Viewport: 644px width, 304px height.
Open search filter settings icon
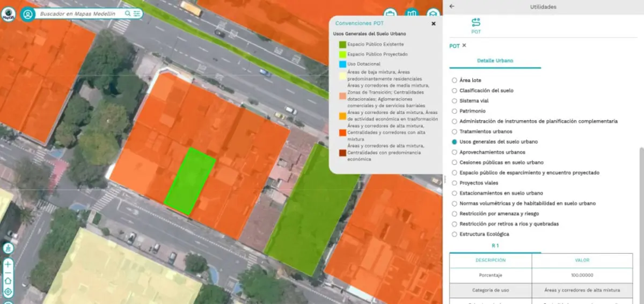pyautogui.click(x=137, y=13)
